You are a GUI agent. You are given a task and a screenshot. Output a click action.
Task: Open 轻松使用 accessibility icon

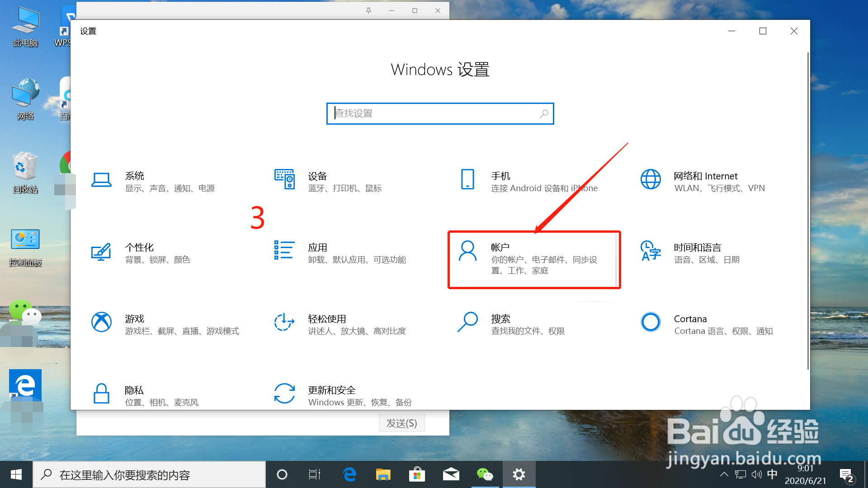pos(284,322)
